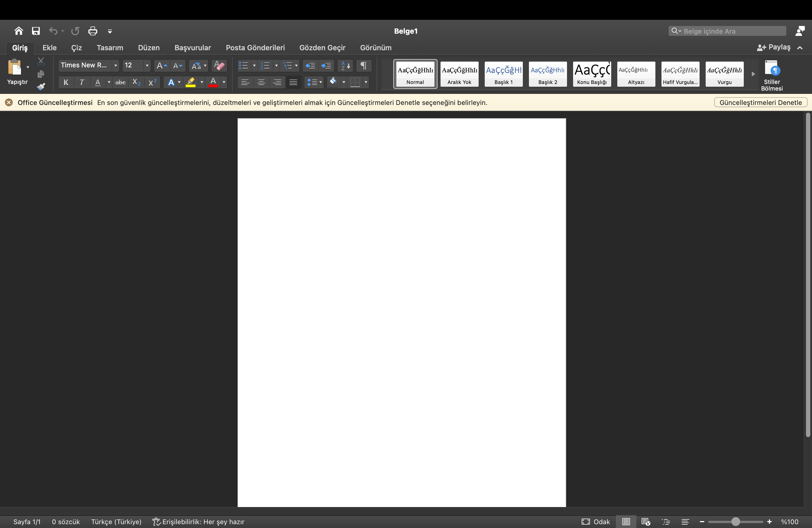This screenshot has height=528, width=812.
Task: Open the Stiller Bölmesi styles pane
Action: (772, 76)
